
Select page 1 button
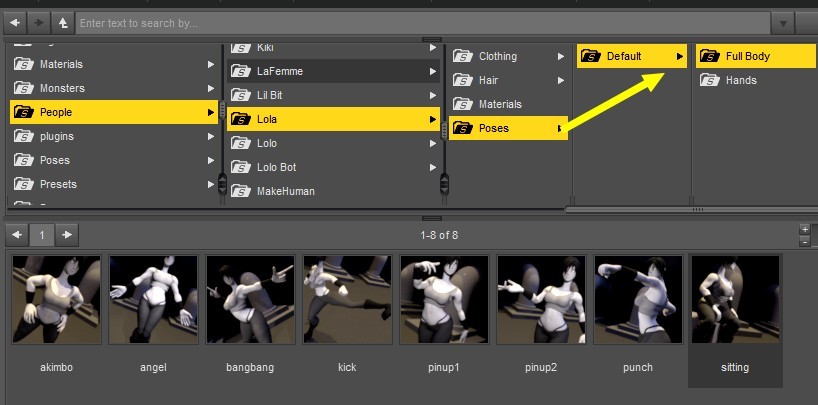point(42,235)
